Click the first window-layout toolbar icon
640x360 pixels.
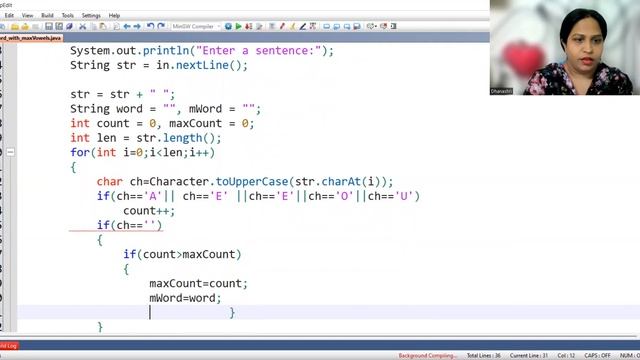[327, 27]
